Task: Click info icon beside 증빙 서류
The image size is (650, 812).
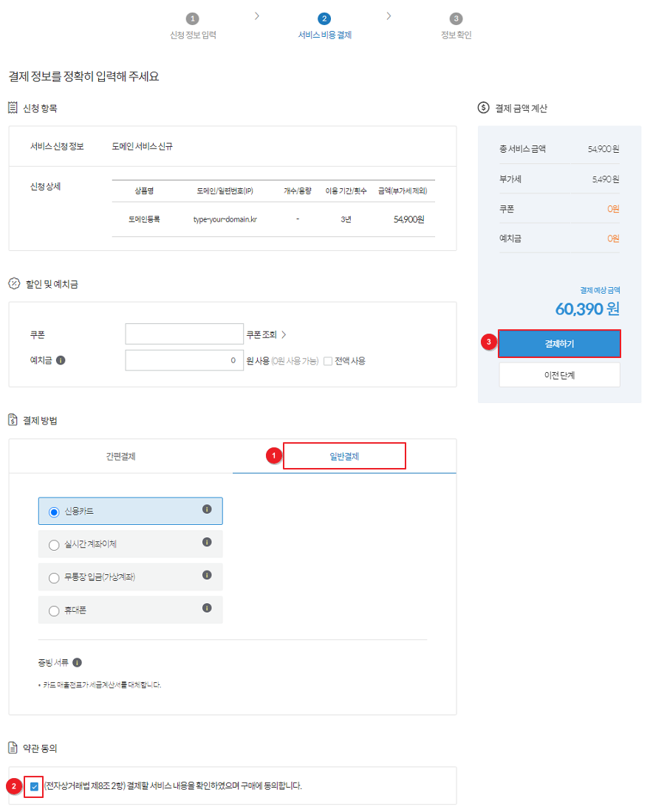Action: (x=78, y=662)
